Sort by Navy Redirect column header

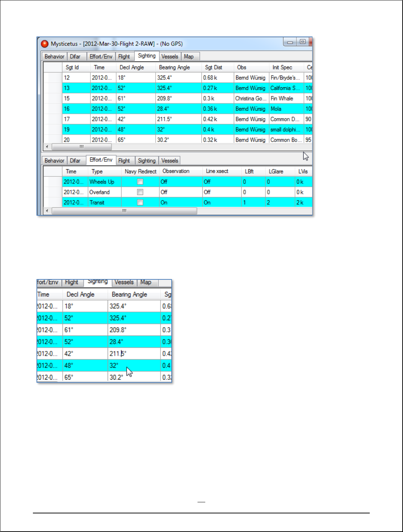pos(141,171)
